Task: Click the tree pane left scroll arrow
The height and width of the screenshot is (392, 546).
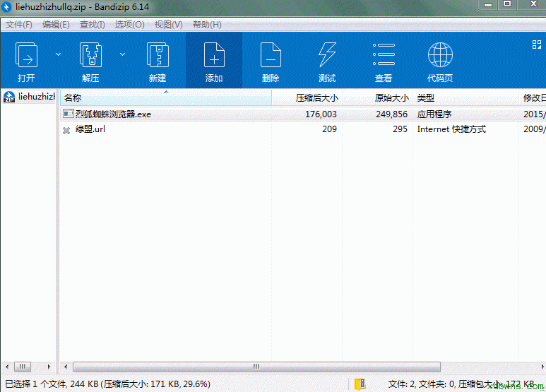Action: point(7,367)
